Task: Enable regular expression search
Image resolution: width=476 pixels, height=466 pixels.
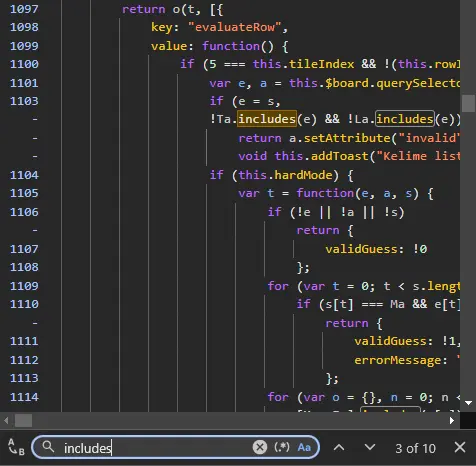Action: point(282,447)
